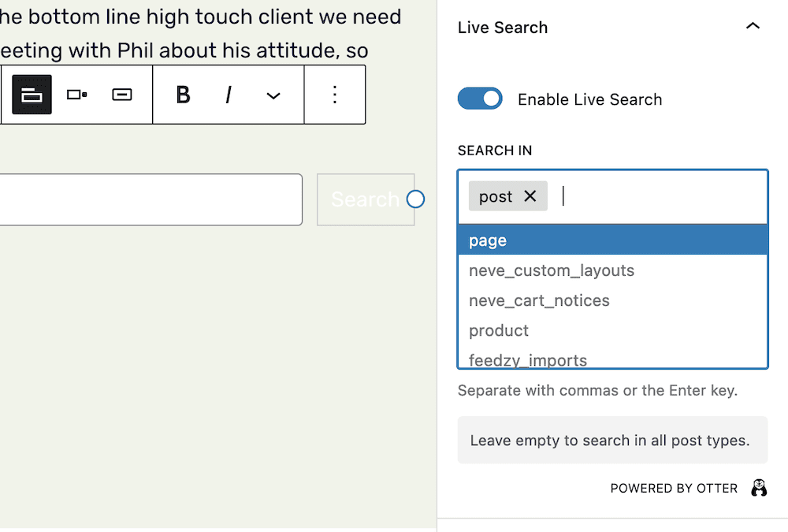
Task: Click the Powered by Otter link
Action: [674, 487]
